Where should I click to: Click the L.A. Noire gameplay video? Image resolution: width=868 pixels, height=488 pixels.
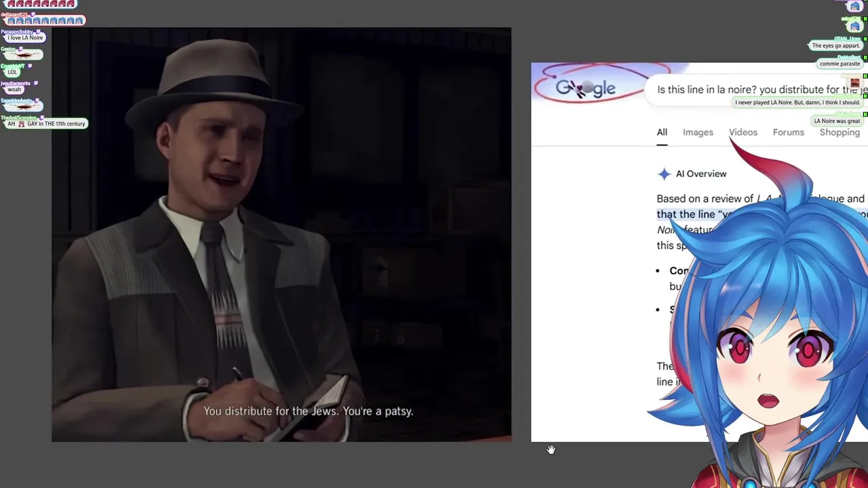pos(281,235)
